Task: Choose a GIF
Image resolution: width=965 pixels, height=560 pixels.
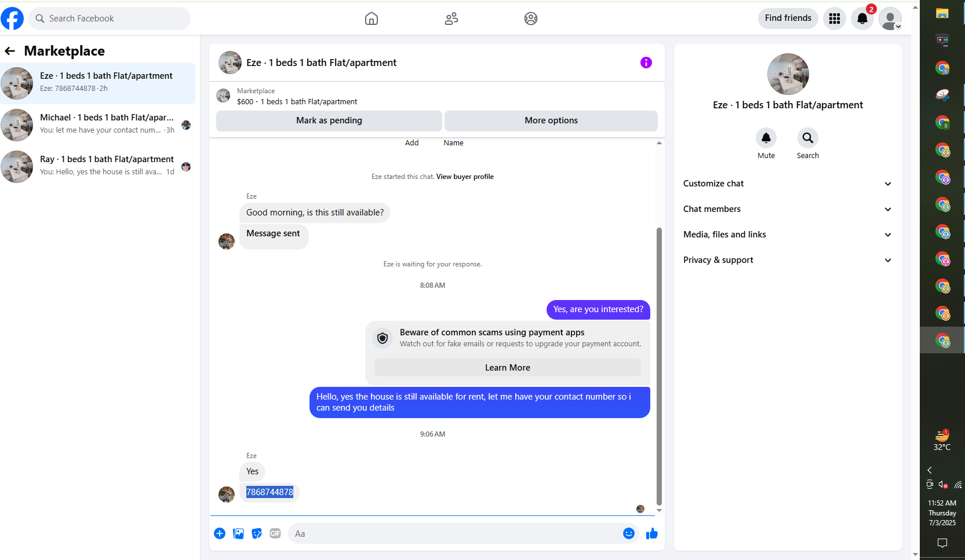Action: [275, 533]
